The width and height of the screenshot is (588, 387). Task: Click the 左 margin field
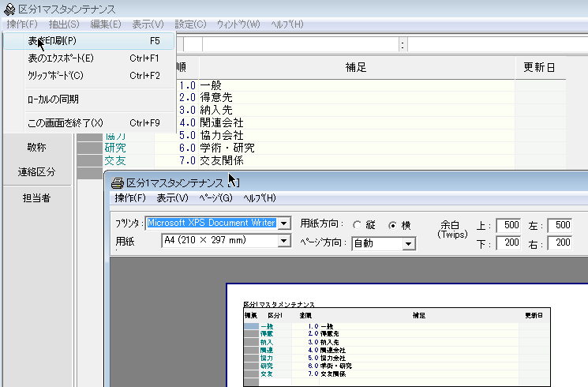pyautogui.click(x=560, y=225)
